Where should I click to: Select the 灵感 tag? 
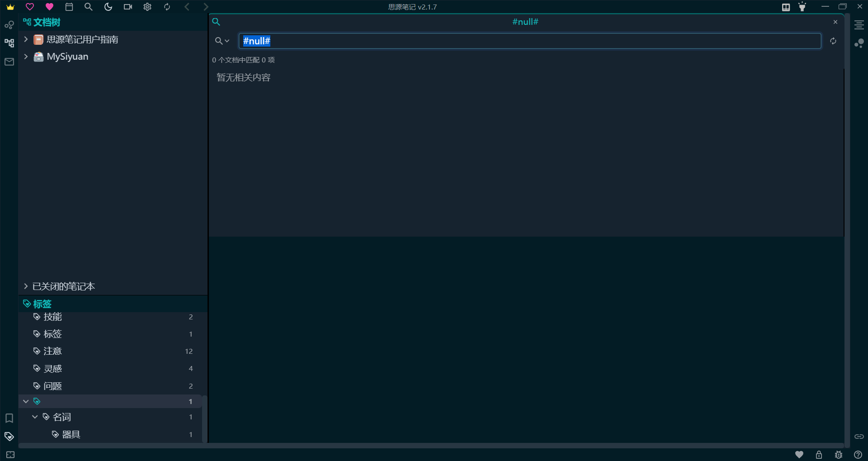pos(53,369)
